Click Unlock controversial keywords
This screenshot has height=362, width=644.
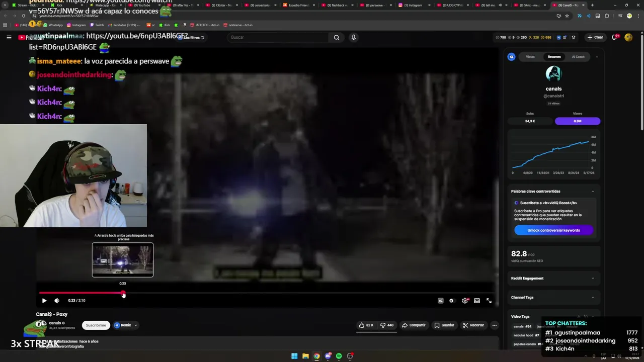tap(553, 230)
